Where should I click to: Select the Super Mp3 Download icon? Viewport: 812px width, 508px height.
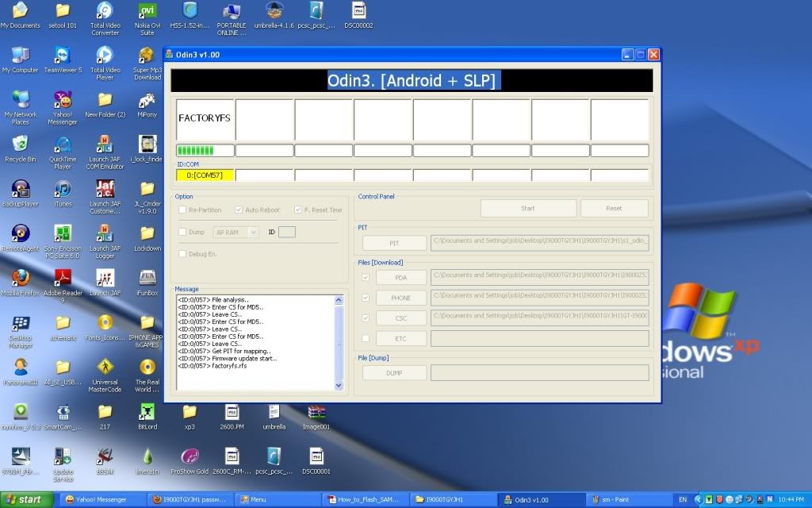[x=147, y=63]
